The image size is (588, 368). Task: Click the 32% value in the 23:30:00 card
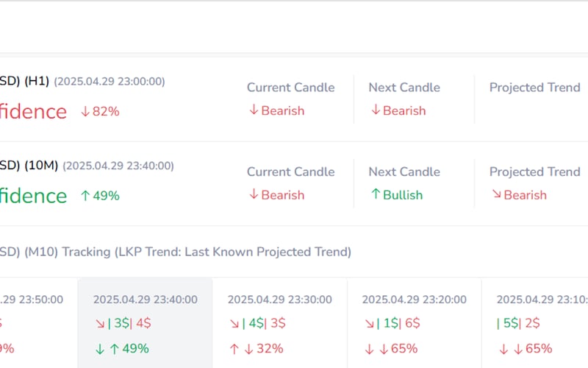[x=269, y=348]
